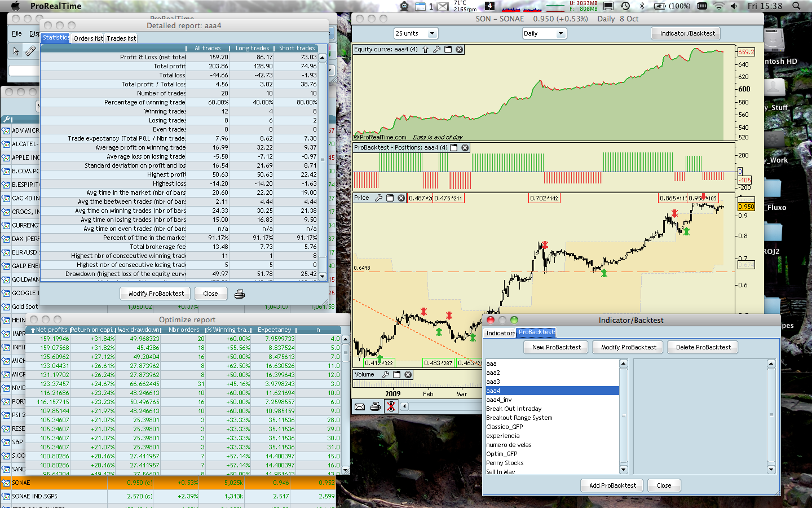This screenshot has height=508, width=812.
Task: Click the printer icon below the chart
Action: [x=376, y=406]
